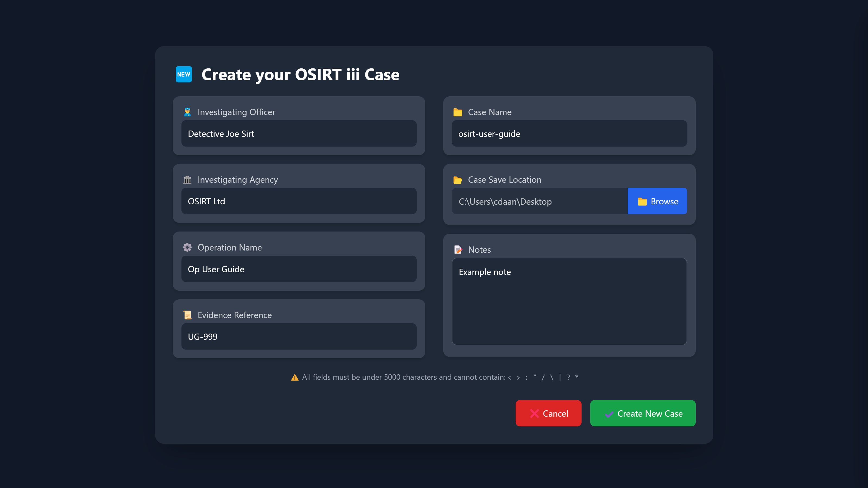Click the scroll icon for Evidence Reference
The width and height of the screenshot is (868, 488).
pyautogui.click(x=187, y=315)
